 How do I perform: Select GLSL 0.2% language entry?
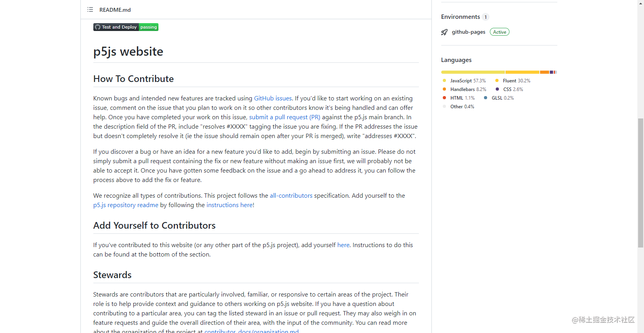(499, 98)
